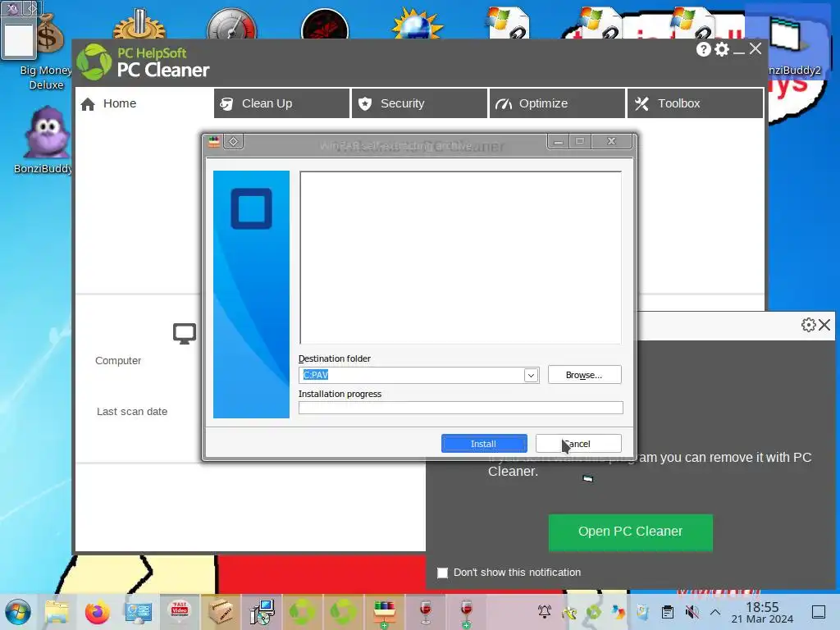Open second Wine glass taskbar icon with plus
This screenshot has width=840, height=630.
[x=467, y=613]
